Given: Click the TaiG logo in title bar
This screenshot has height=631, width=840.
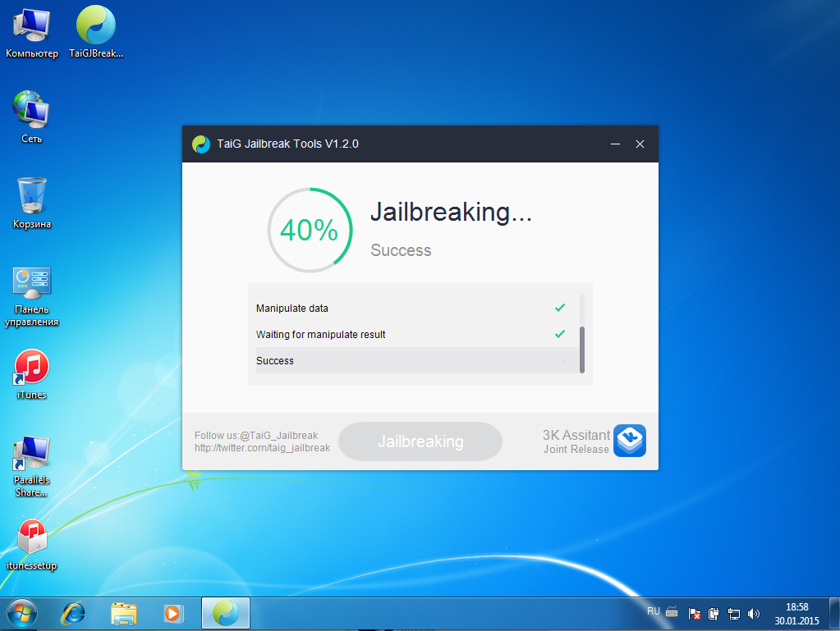Looking at the screenshot, I should tap(200, 144).
